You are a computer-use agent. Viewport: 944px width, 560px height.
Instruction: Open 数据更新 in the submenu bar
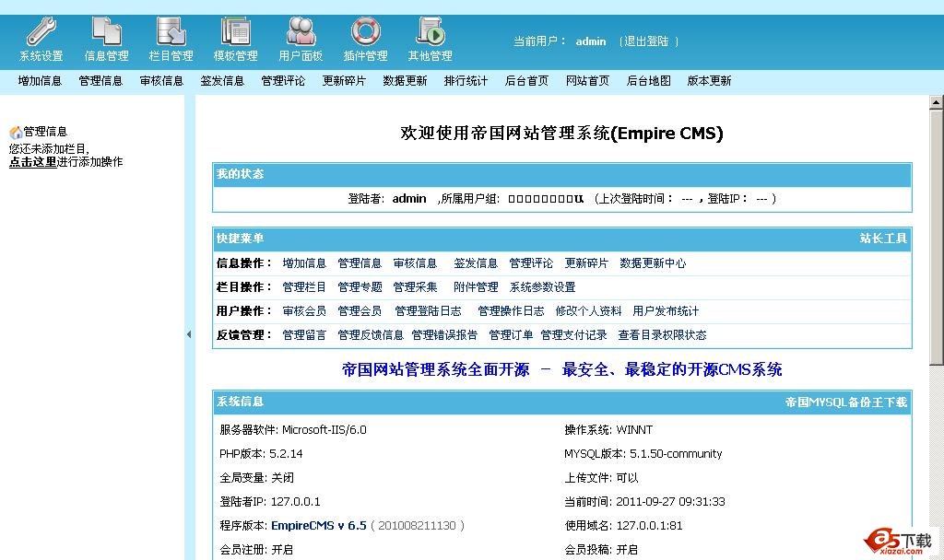(406, 81)
